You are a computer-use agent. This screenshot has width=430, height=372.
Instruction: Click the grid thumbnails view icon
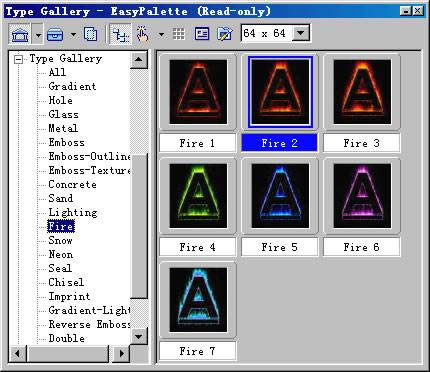click(x=179, y=34)
